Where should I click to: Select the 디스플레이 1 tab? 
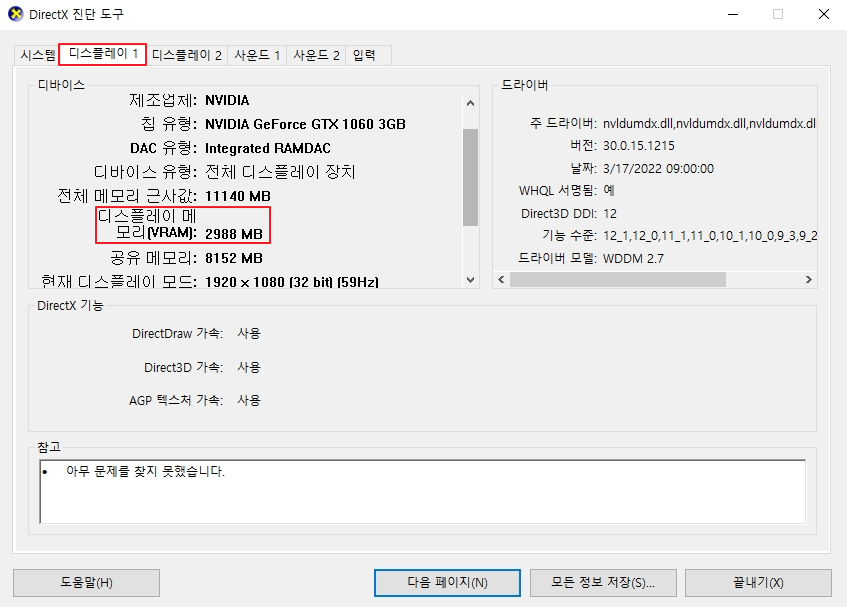coord(103,54)
